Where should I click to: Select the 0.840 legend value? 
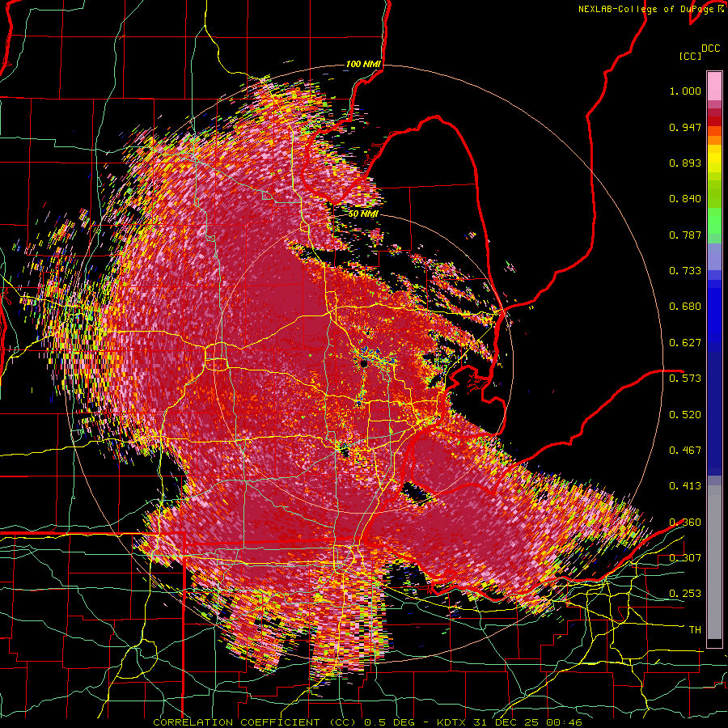click(685, 199)
